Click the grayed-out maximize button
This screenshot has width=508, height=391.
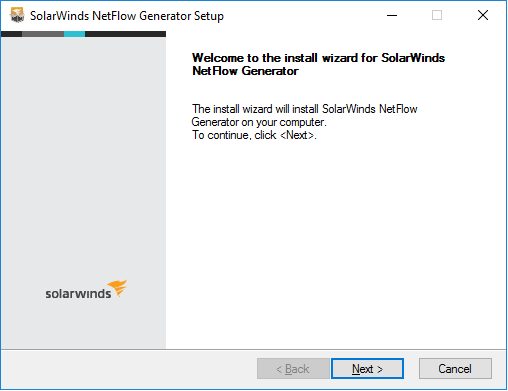pyautogui.click(x=437, y=15)
